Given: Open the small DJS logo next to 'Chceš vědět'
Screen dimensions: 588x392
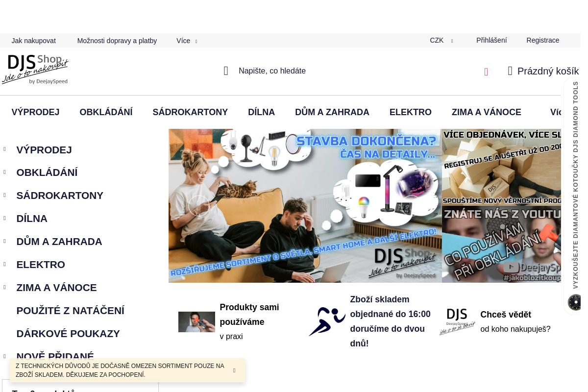Looking at the screenshot, I should tap(457, 321).
